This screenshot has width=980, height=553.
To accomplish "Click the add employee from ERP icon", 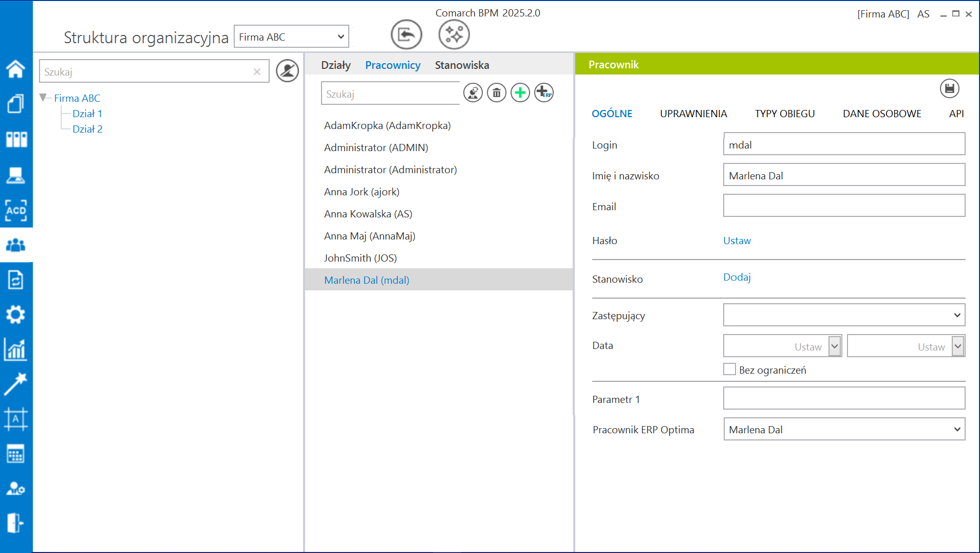I will tap(543, 93).
